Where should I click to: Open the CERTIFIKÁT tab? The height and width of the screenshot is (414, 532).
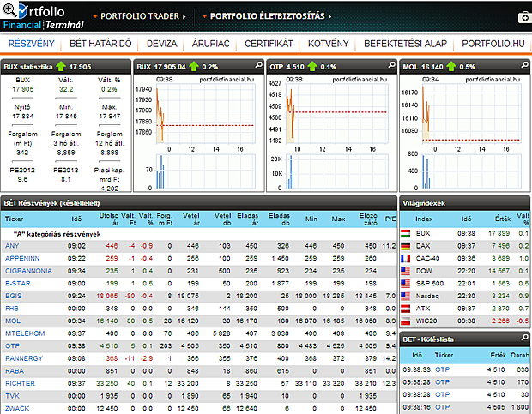pyautogui.click(x=269, y=44)
